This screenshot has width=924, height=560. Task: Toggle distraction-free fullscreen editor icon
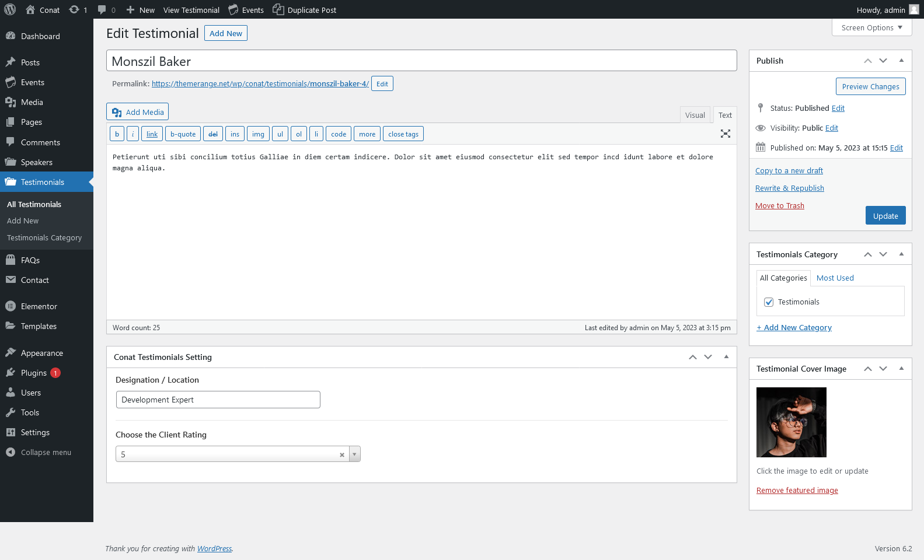725,134
